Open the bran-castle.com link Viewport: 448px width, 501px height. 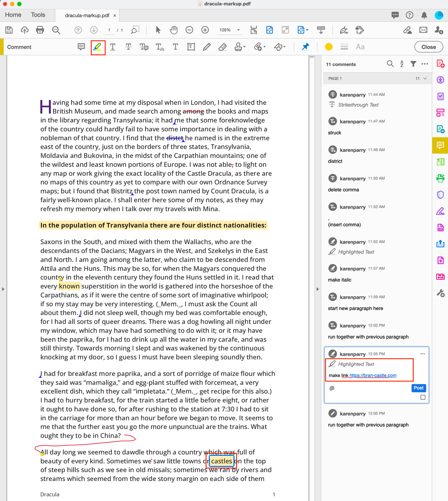click(373, 375)
